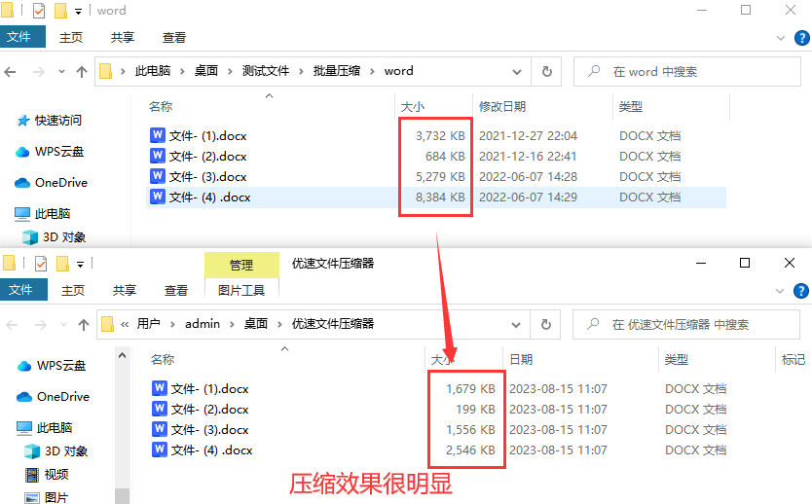Viewport: 812px width, 504px height.
Task: Open WPS云盘 in lower window sidebar
Action: 52,366
